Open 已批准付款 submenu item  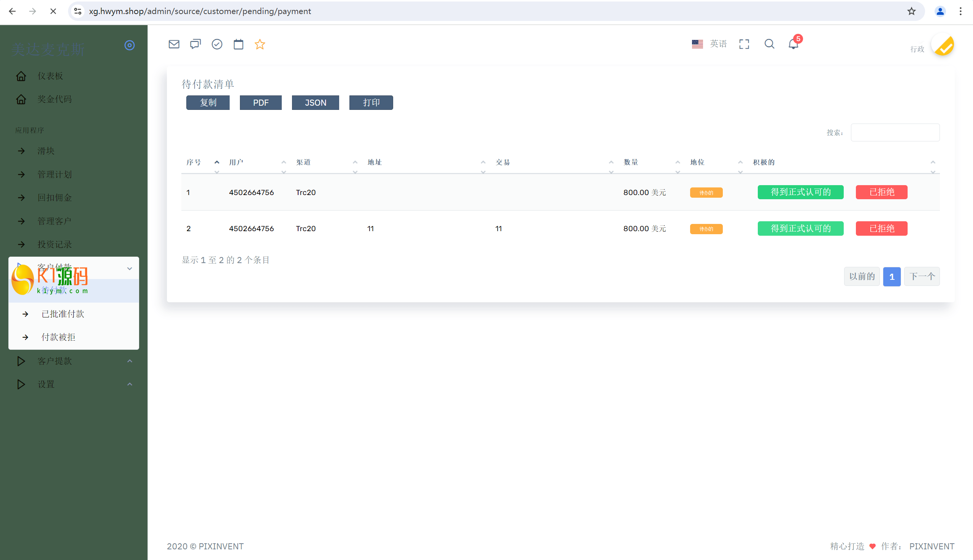click(x=63, y=314)
